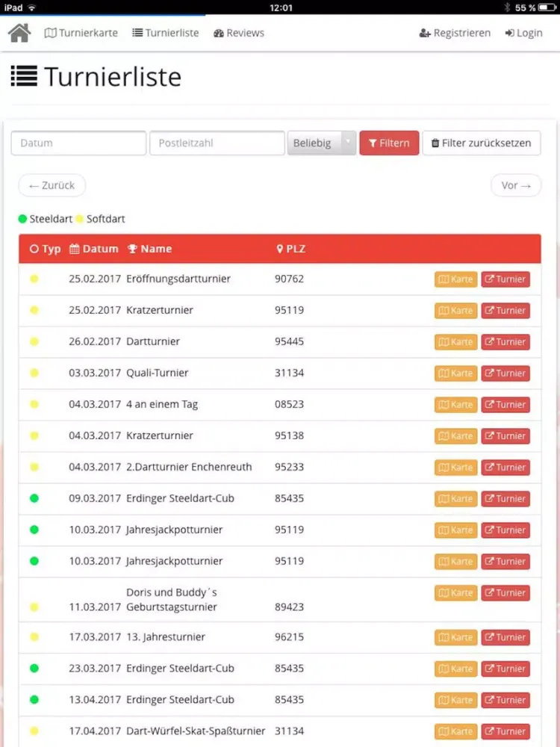Select the date 17.04.2017
560x747 pixels.
click(95, 731)
